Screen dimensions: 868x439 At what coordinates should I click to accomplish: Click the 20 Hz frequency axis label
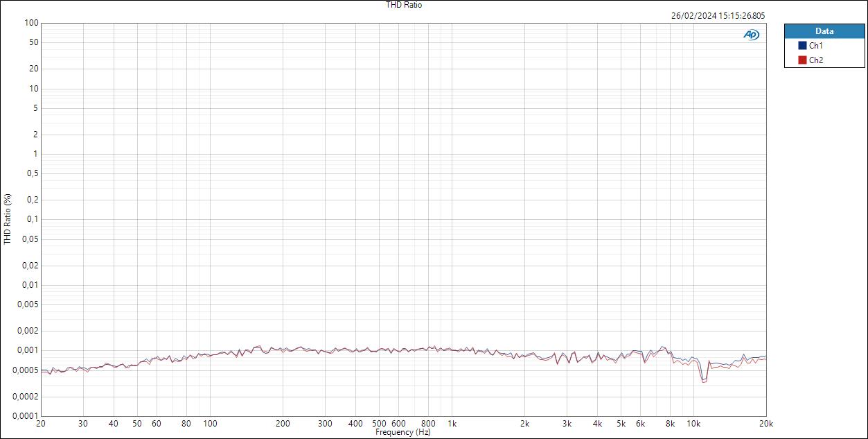pyautogui.click(x=42, y=422)
